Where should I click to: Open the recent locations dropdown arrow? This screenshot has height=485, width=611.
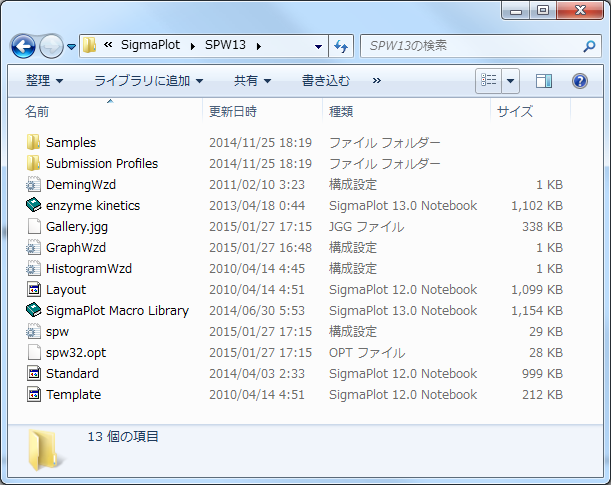point(71,47)
